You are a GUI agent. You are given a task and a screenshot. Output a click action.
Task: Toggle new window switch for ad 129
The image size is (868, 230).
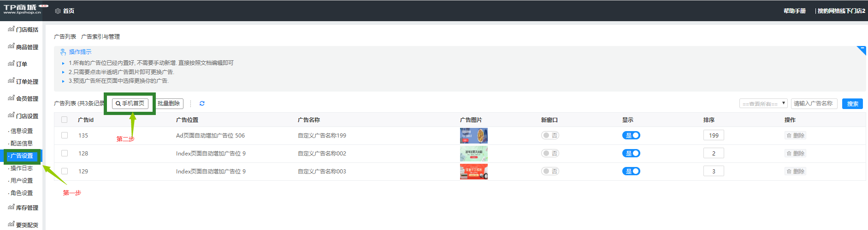pyautogui.click(x=550, y=172)
